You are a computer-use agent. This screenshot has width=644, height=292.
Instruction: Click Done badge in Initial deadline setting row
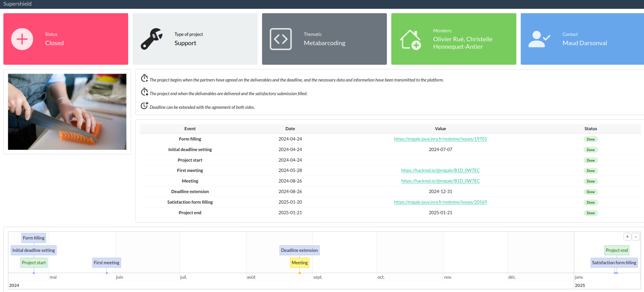(x=591, y=150)
